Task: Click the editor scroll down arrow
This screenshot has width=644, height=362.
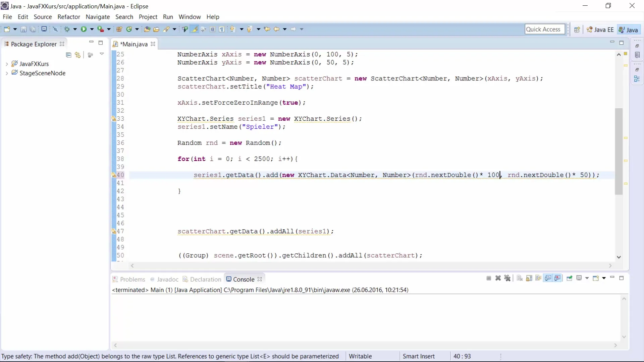Action: tap(619, 257)
